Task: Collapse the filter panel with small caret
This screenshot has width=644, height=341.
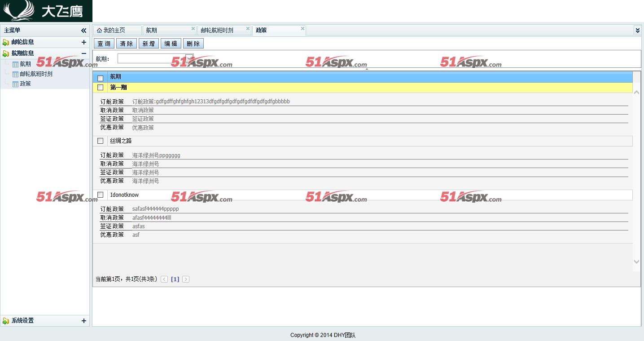Action: [x=367, y=69]
